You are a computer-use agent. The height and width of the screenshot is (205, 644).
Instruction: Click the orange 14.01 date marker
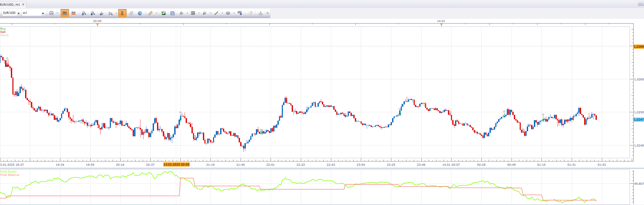point(441,25)
